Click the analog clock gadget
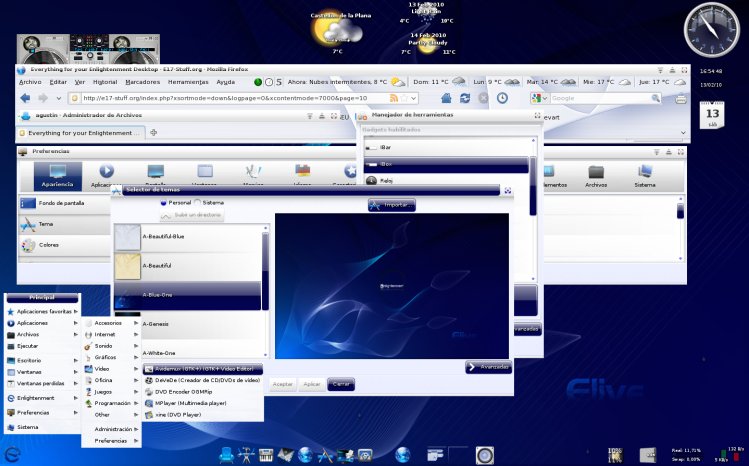 [711, 30]
